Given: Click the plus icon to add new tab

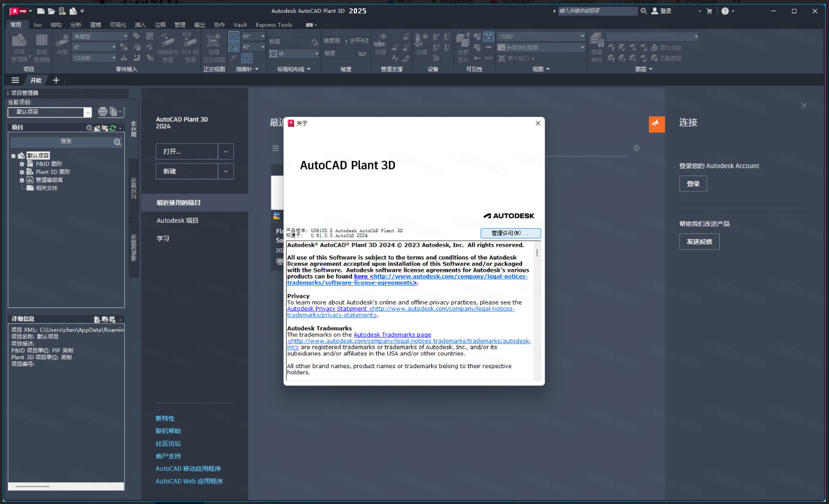Looking at the screenshot, I should click(56, 80).
